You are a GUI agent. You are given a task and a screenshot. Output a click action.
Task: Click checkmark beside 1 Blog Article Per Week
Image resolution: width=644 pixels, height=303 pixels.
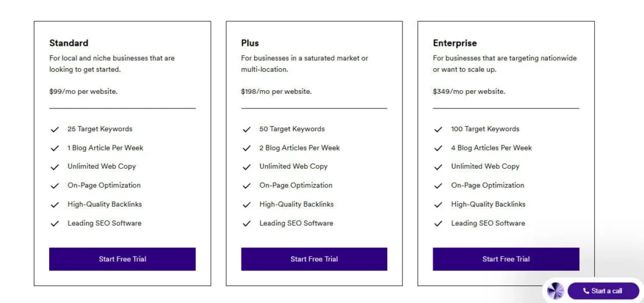(55, 148)
